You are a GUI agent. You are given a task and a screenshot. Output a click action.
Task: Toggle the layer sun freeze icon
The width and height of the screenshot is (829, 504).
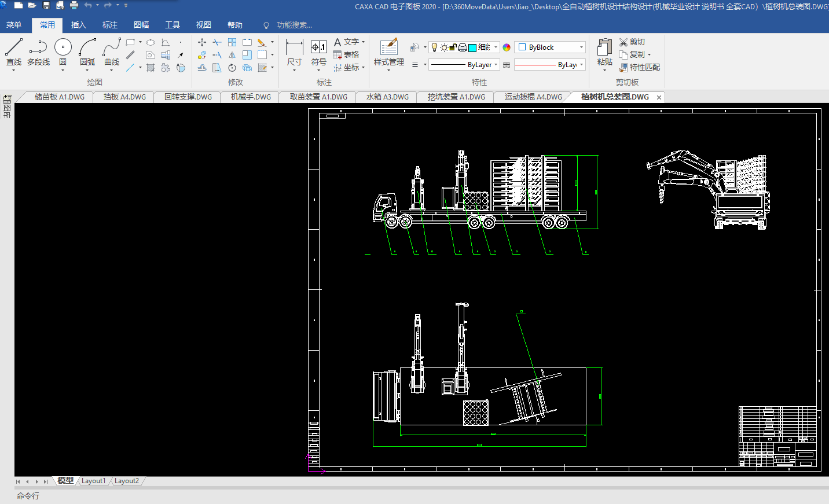coord(444,47)
